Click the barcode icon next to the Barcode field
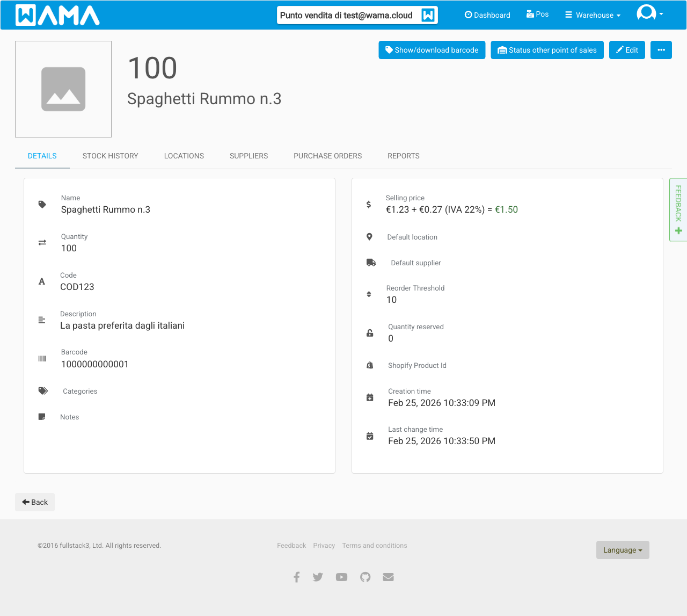Viewport: 687px width, 616px height. (42, 358)
